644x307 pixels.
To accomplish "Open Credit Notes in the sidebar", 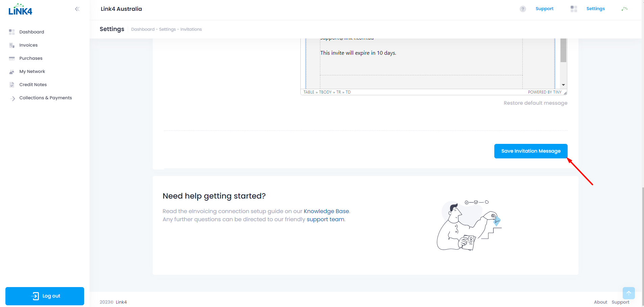I will (33, 84).
